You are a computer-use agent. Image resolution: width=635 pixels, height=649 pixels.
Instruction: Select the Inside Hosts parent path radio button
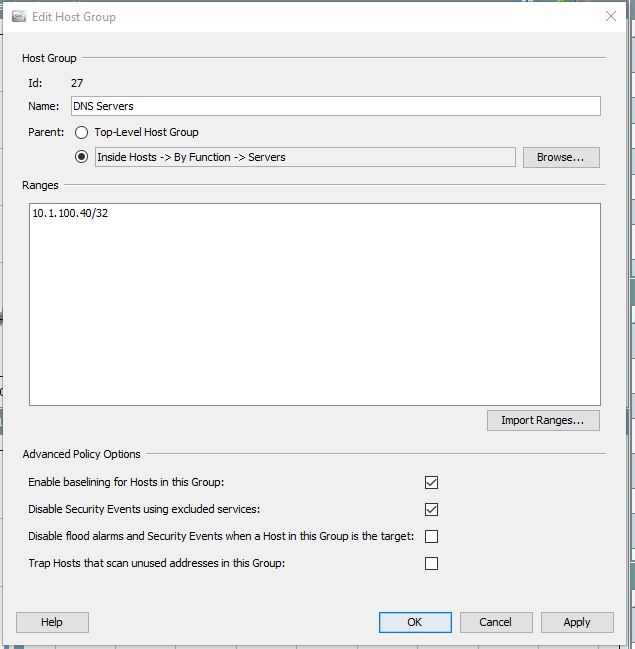coord(82,157)
